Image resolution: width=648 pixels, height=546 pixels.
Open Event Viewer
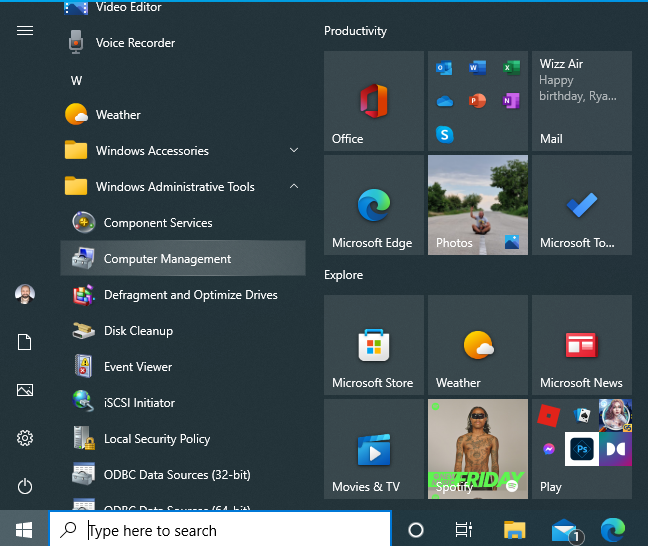pos(183,367)
